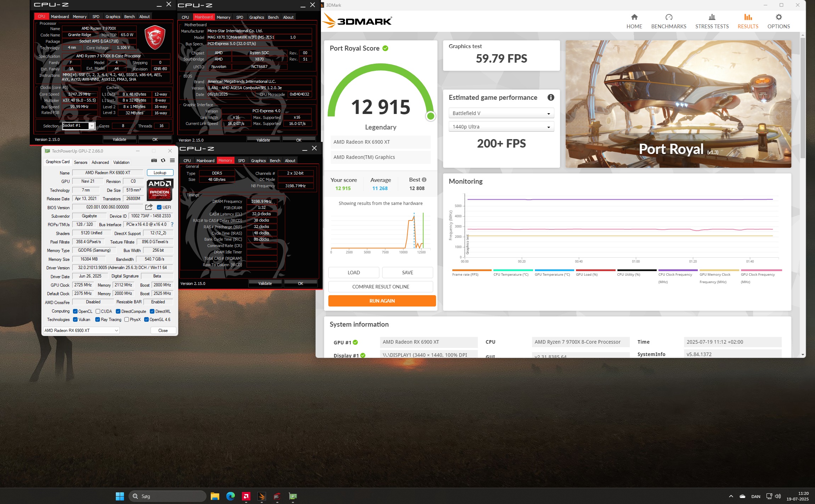Open GPU-Z hamburger menu
Viewport: 815px width, 504px height.
click(172, 160)
